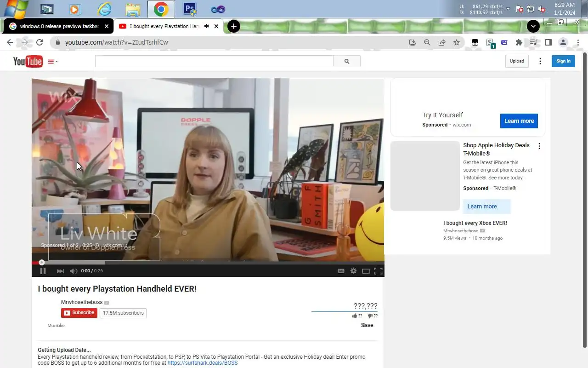This screenshot has height=368, width=588.
Task: Open Photoshop from the taskbar
Action: click(189, 9)
